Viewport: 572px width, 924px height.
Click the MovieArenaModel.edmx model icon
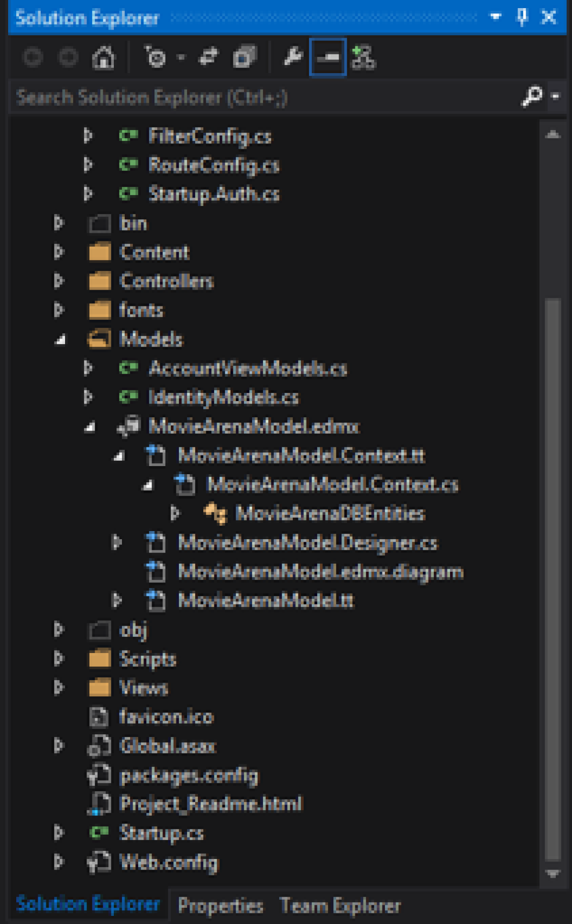click(129, 426)
